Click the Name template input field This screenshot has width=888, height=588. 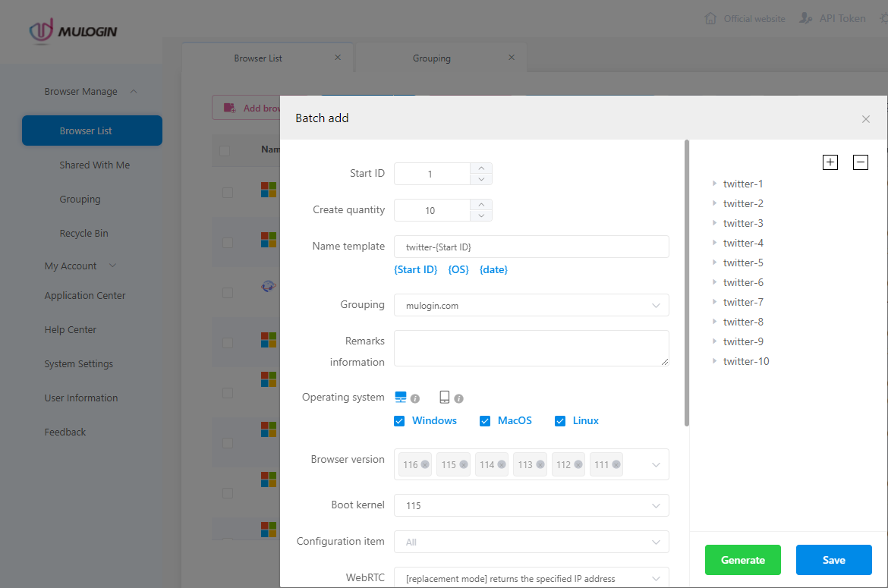point(531,246)
